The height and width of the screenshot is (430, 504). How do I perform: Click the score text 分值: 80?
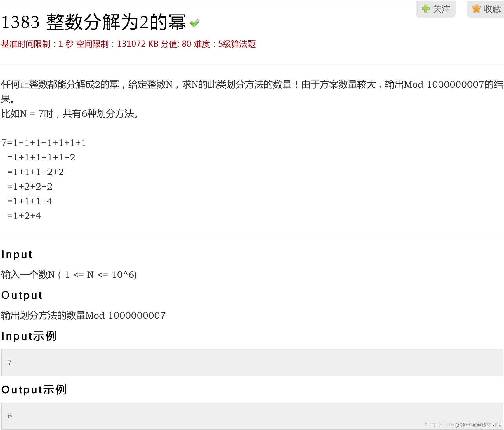coord(176,44)
